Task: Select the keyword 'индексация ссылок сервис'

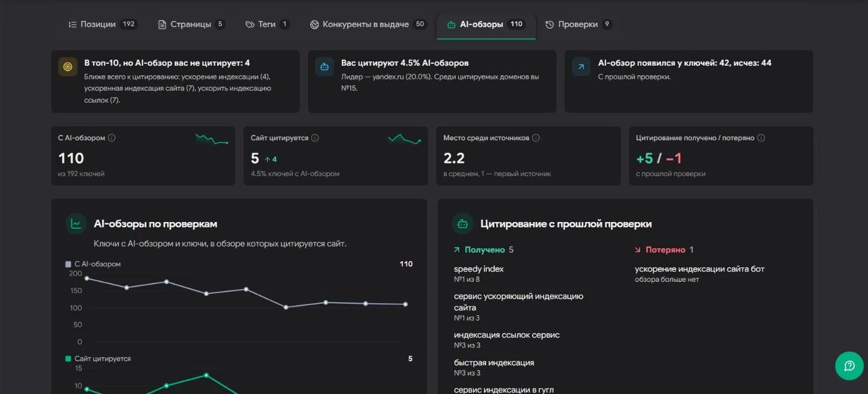Action: [x=506, y=335]
